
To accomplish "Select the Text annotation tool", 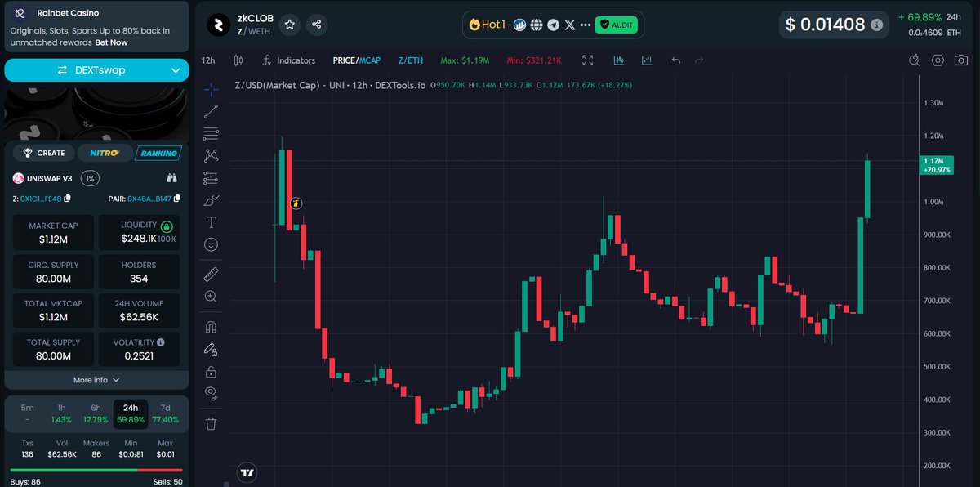I will pyautogui.click(x=211, y=221).
